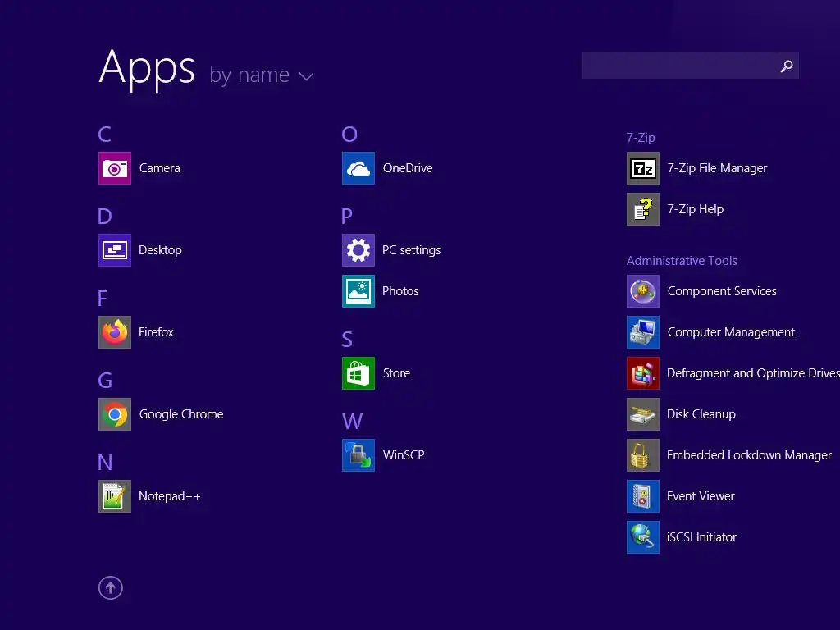The width and height of the screenshot is (840, 630).
Task: Open the Event Viewer icon
Action: coord(643,496)
